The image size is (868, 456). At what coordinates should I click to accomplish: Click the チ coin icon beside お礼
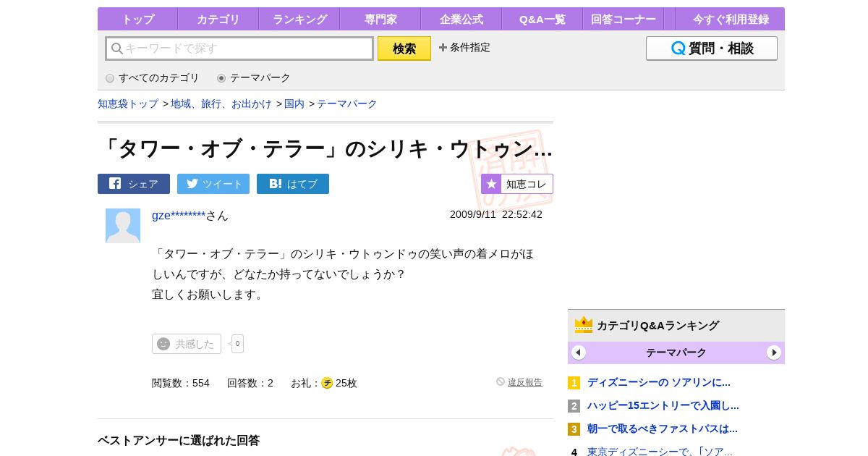pyautogui.click(x=327, y=383)
